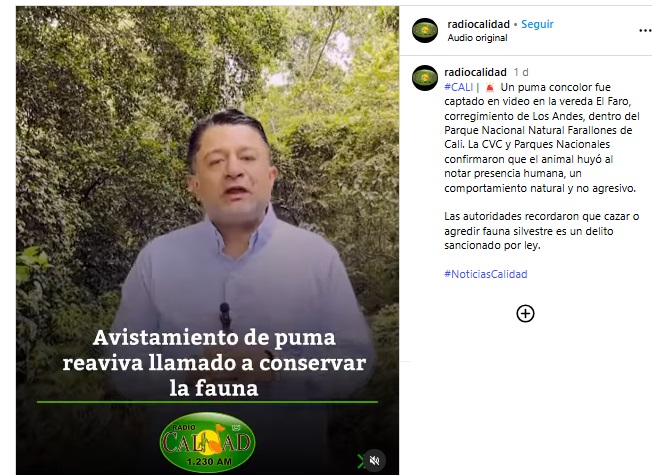Screen dimensions: 652x475
Task: Open the three-dot more options menu
Action: (645, 31)
